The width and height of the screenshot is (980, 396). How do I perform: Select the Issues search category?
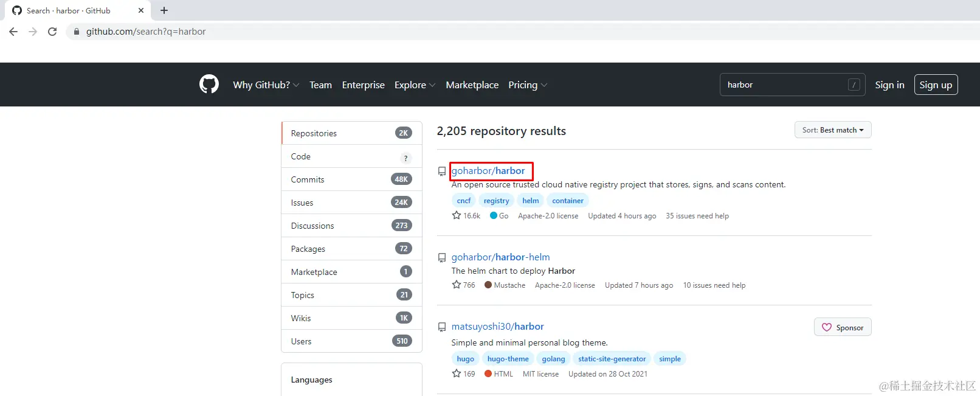302,203
